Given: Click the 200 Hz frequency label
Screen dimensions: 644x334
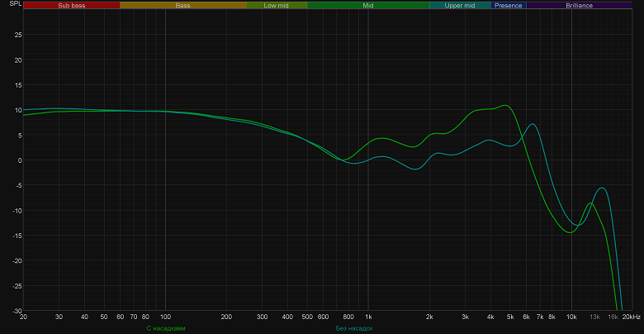Looking at the screenshot, I should point(226,317).
